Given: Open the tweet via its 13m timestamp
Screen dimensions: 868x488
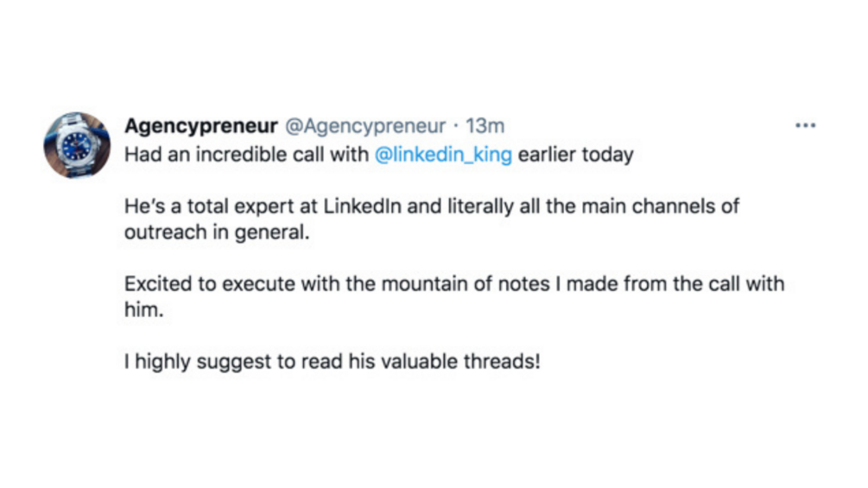Looking at the screenshot, I should 484,126.
